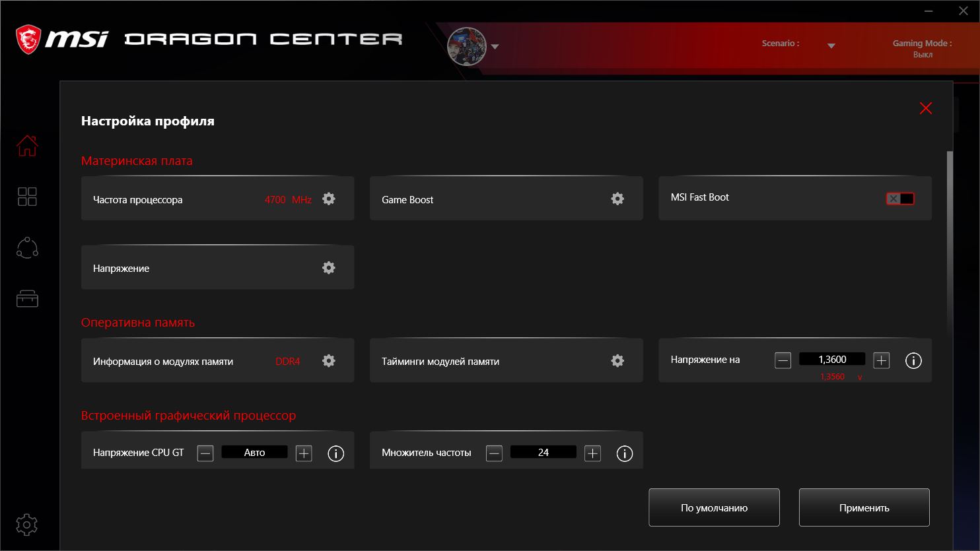Open settings gear at the sidebar bottom
This screenshot has height=551, width=980.
tap(27, 525)
